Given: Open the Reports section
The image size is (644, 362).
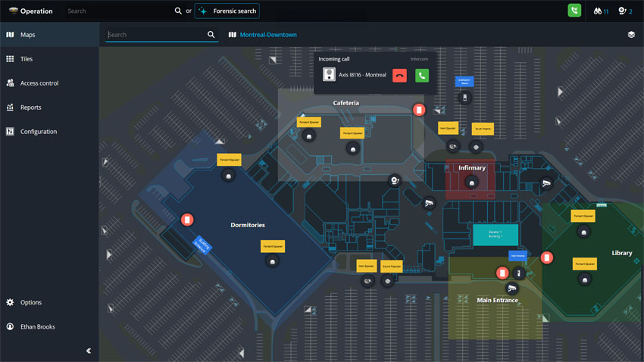Looking at the screenshot, I should 49,107.
